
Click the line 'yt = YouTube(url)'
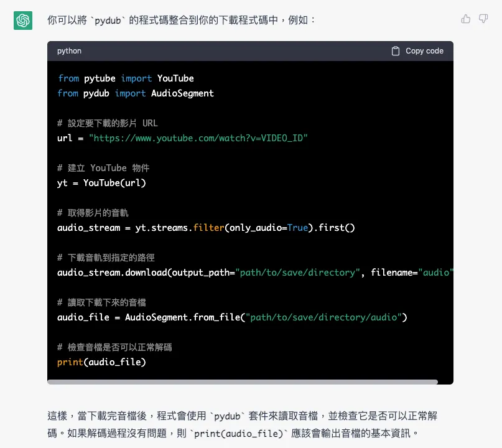[101, 183]
